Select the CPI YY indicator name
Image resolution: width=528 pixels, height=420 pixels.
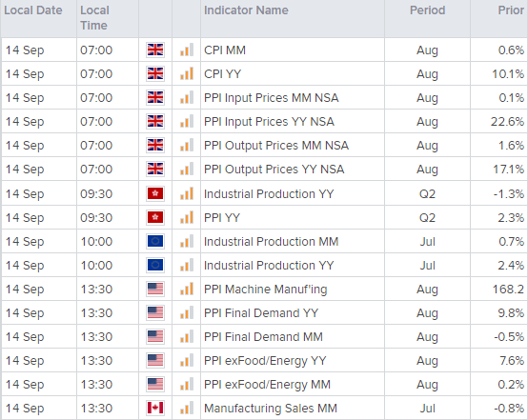(223, 73)
